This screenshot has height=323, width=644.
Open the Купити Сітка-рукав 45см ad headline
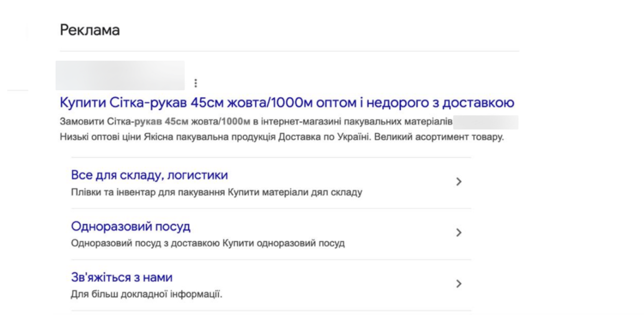pos(287,103)
